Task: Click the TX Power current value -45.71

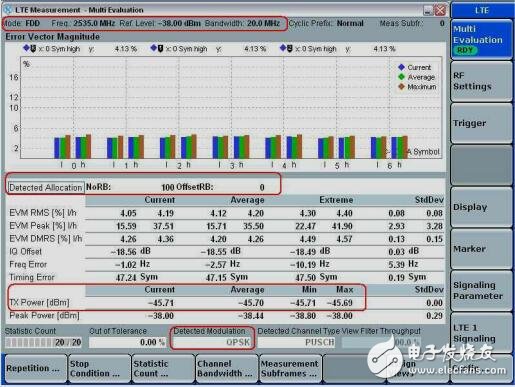Action: pyautogui.click(x=161, y=303)
